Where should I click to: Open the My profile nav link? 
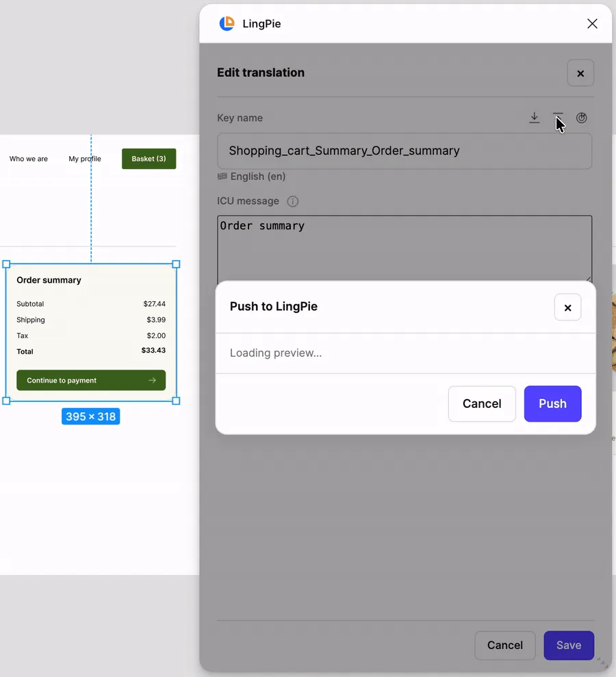click(x=85, y=159)
